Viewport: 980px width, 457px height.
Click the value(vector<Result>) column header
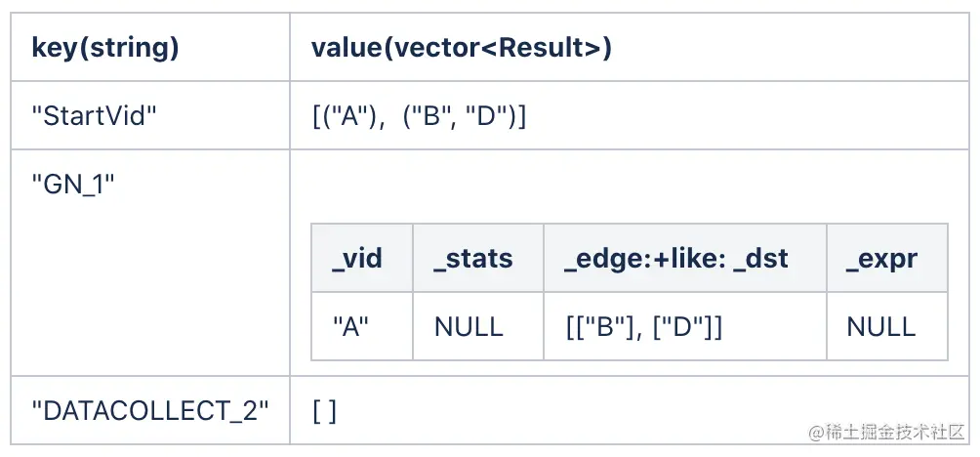[x=461, y=48]
